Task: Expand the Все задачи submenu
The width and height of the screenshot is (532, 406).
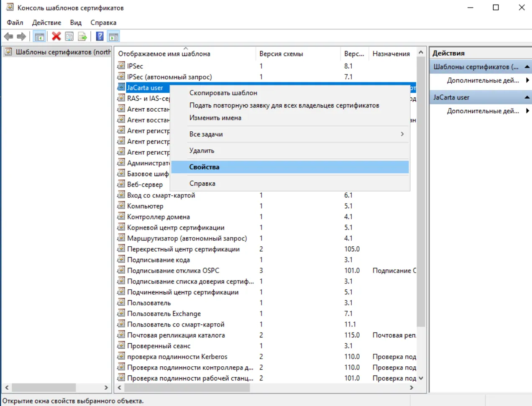Action: tap(290, 134)
